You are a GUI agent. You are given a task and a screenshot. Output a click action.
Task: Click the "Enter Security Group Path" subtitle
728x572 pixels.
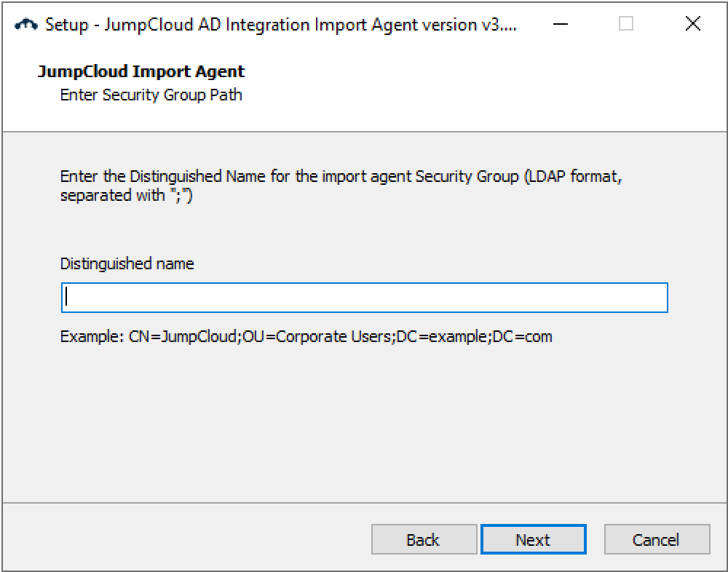151,95
